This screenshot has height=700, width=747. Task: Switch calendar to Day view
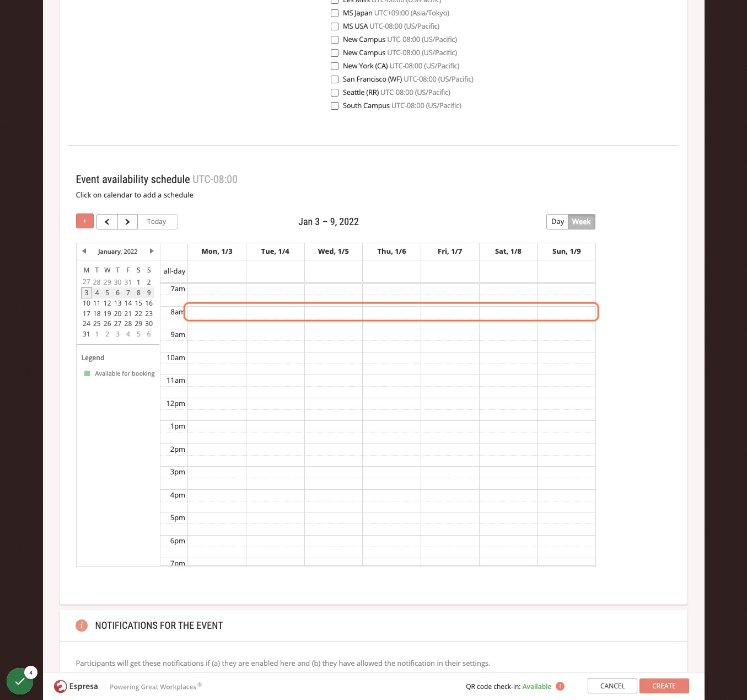(x=557, y=222)
